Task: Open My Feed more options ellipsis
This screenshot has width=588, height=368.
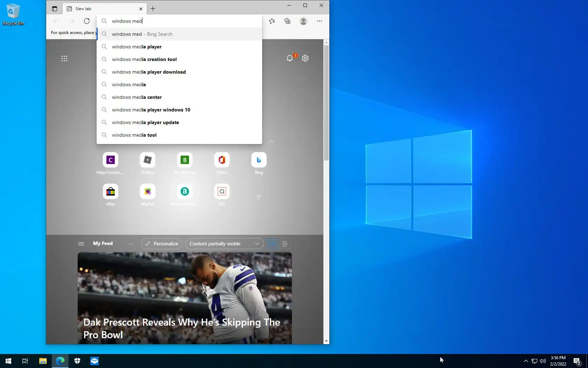Action: tap(130, 244)
